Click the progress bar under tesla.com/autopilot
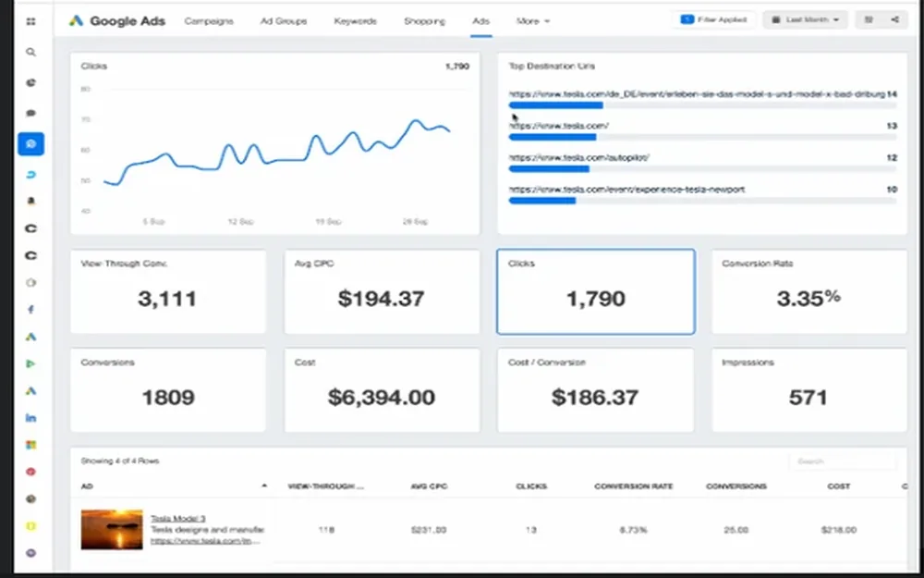Screen dimensions: 924x578 pyautogui.click(x=702, y=169)
